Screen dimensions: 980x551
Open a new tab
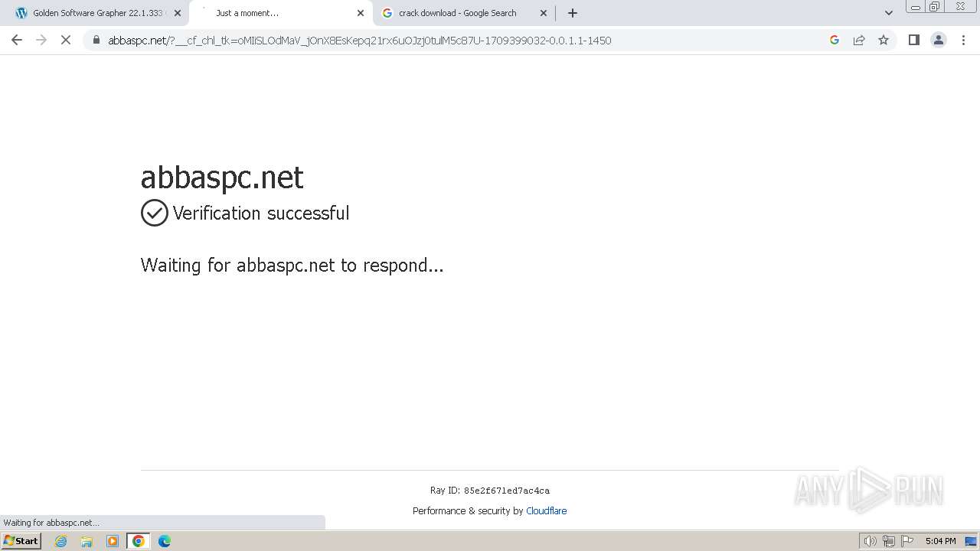tap(573, 13)
